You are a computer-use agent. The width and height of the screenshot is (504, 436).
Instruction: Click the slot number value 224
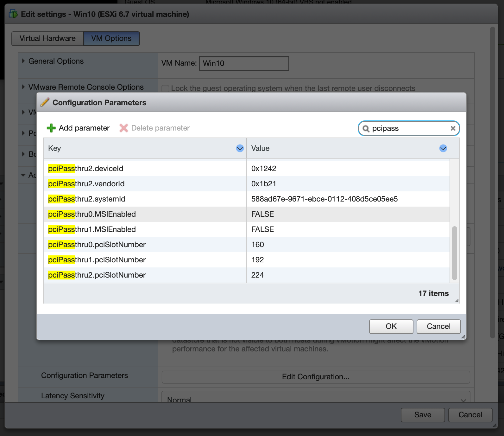click(x=258, y=275)
